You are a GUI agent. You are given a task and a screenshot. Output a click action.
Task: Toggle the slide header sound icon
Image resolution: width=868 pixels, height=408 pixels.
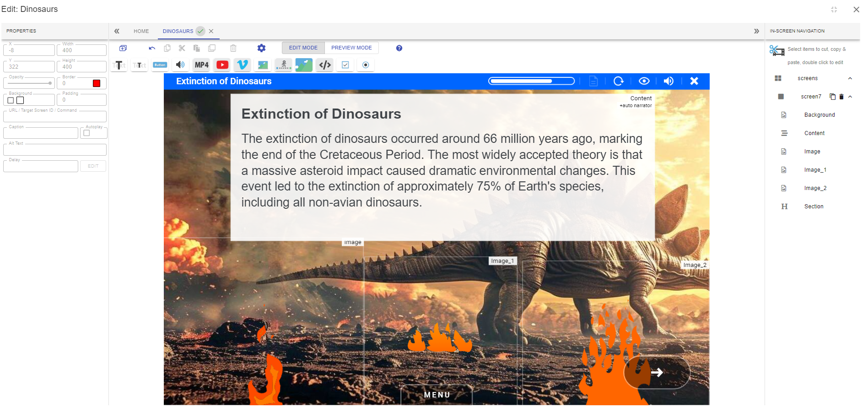tap(669, 81)
